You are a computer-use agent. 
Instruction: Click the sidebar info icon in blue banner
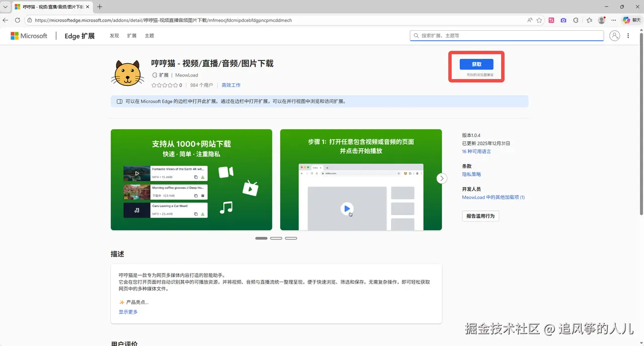coord(120,101)
